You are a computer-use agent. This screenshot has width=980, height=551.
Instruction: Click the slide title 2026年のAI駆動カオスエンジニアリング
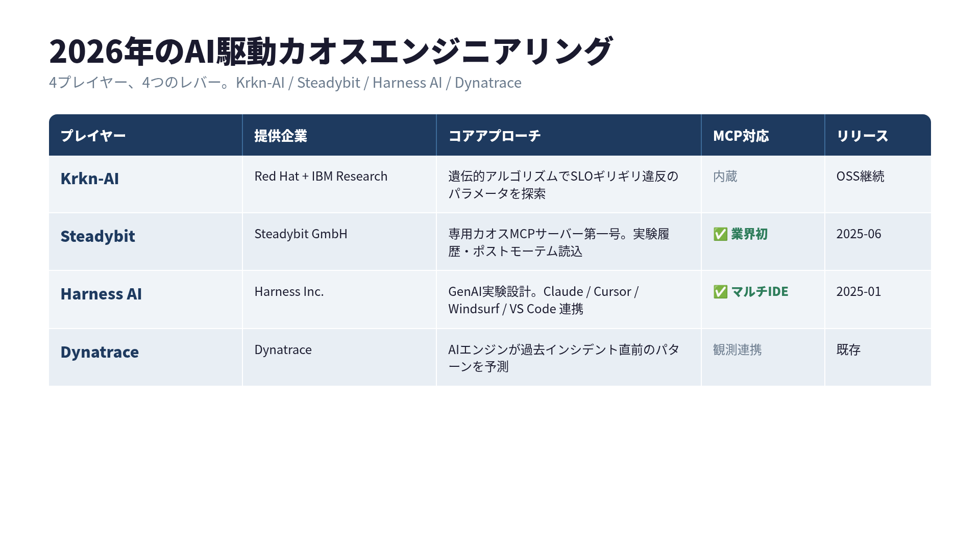330,51
